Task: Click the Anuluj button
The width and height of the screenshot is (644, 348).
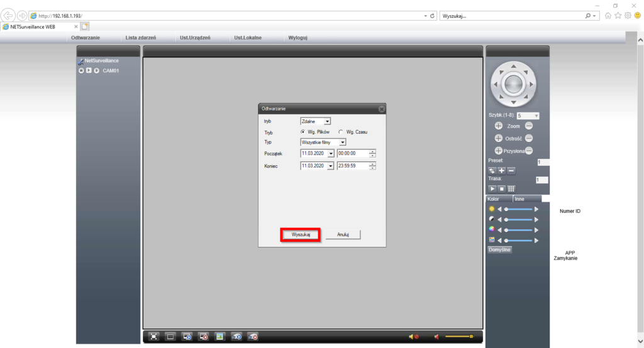Action: coord(343,234)
